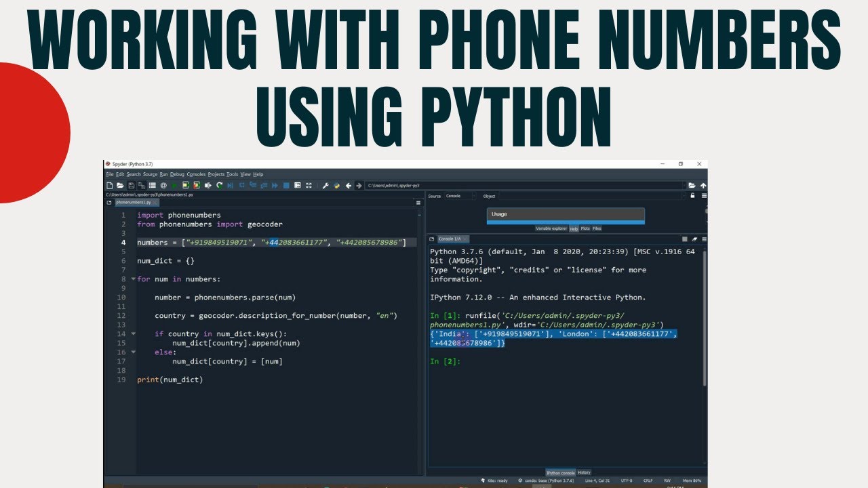The height and width of the screenshot is (488, 868).
Task: Browse console tabs
Action: [431, 239]
